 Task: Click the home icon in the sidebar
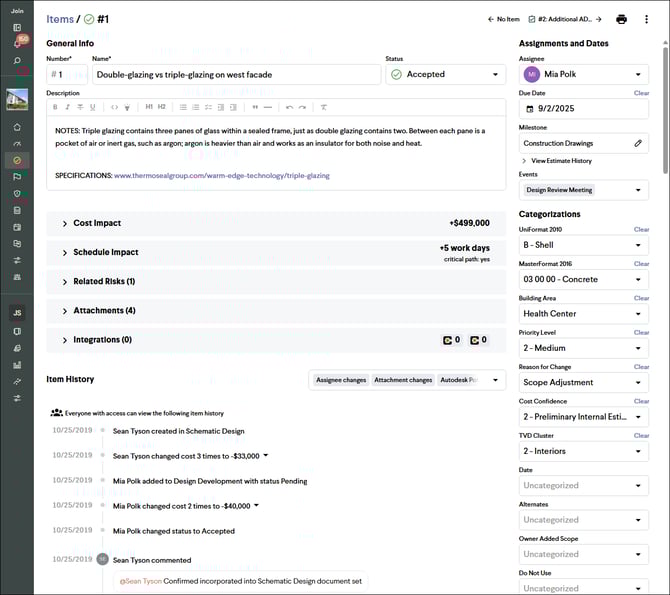pos(17,127)
